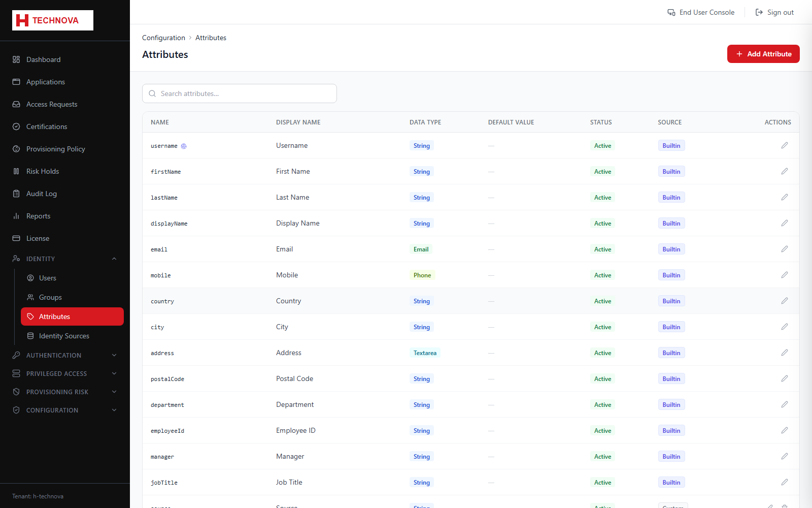Edit the address attribute pencil icon

tap(785, 353)
